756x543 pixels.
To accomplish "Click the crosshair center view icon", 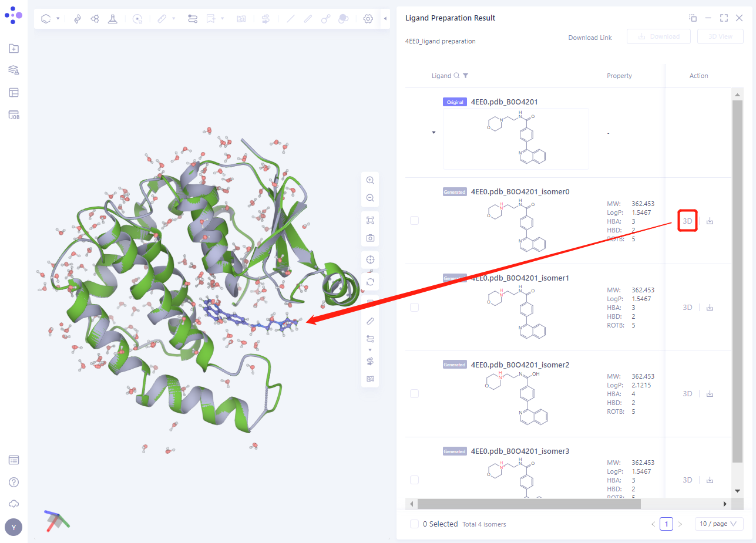I will coord(370,260).
